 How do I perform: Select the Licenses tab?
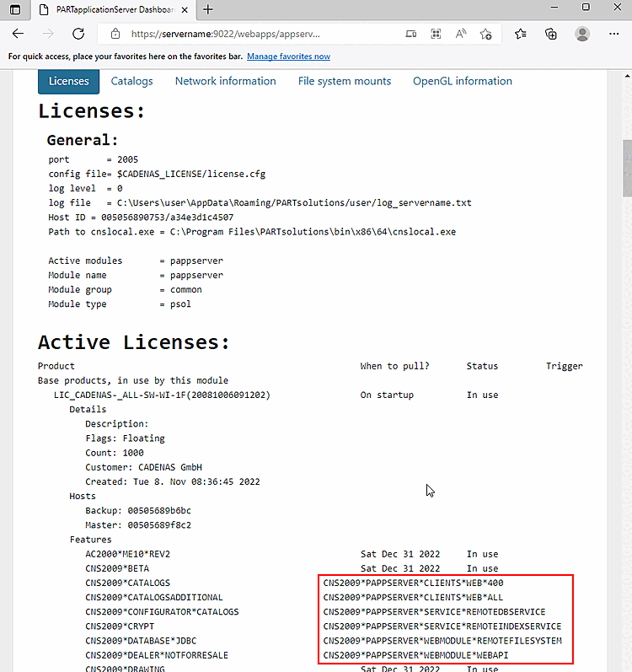[x=68, y=82]
